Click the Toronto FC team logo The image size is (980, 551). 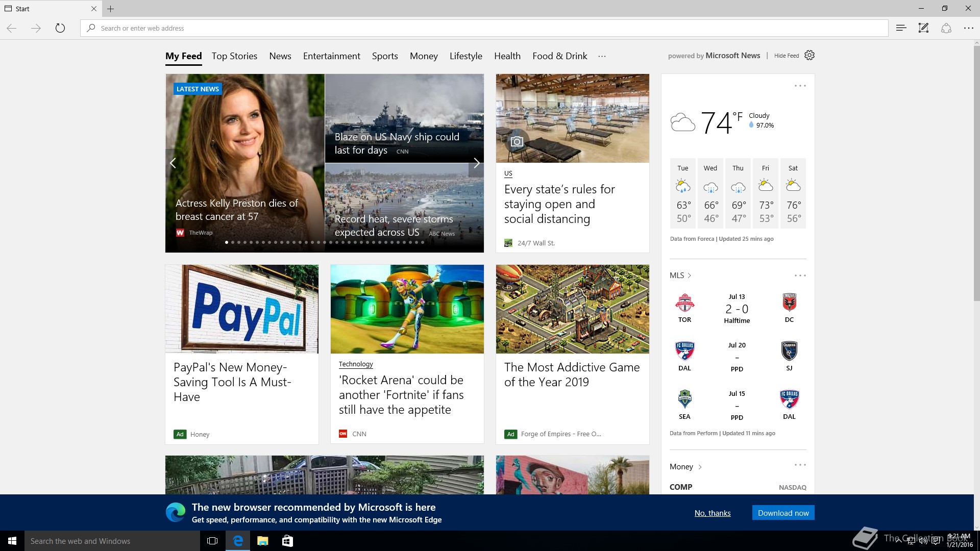click(x=684, y=303)
